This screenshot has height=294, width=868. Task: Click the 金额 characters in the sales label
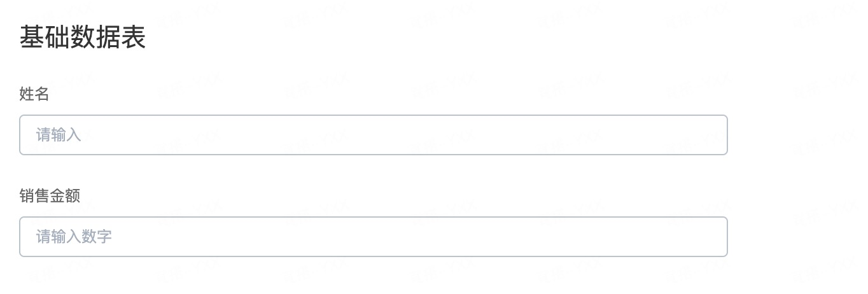pos(65,196)
